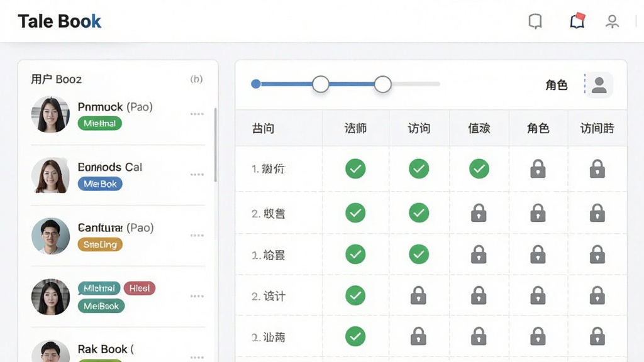Image resolution: width=644 pixels, height=362 pixels.
Task: Click the 'Tale Book' logo
Action: (59, 21)
